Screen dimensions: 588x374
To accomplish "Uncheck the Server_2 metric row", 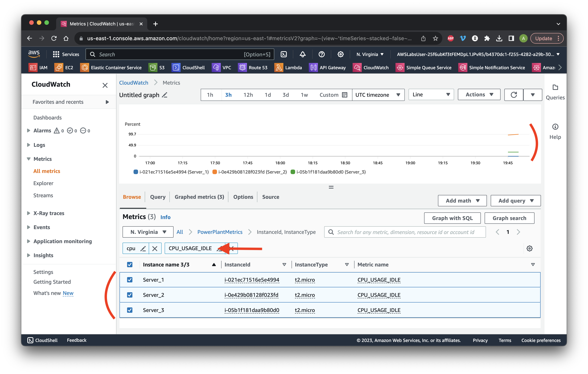I will point(130,295).
